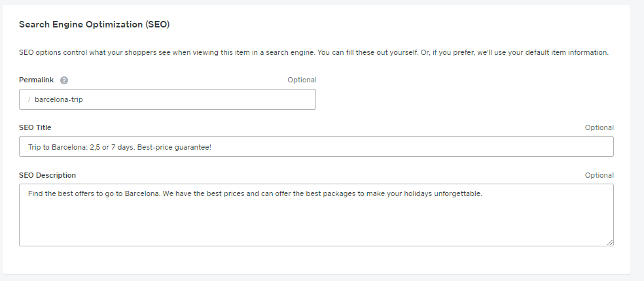Viewport: 644px width, 281px height.
Task: Click inside the SEO Title field
Action: point(316,146)
